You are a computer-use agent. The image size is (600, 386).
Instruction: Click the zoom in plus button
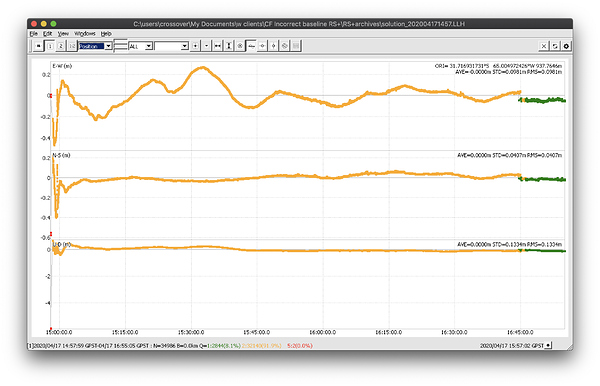pos(195,46)
